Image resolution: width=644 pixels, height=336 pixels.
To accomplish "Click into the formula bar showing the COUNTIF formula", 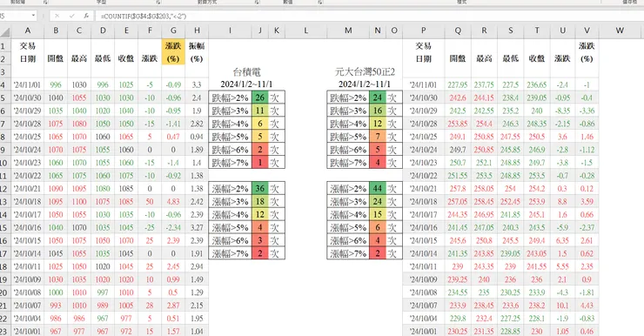I will click(370, 16).
